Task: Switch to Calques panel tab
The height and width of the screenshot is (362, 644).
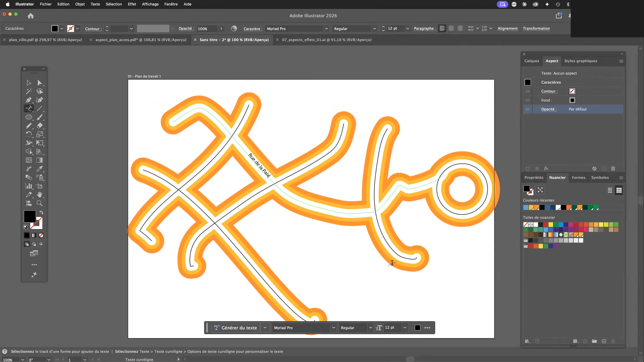Action: (532, 61)
